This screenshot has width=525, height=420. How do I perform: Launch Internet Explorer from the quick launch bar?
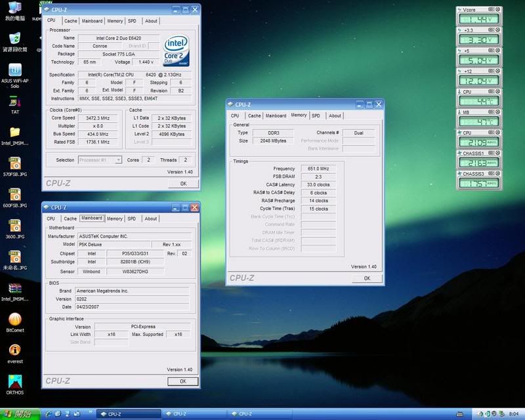[x=49, y=414]
